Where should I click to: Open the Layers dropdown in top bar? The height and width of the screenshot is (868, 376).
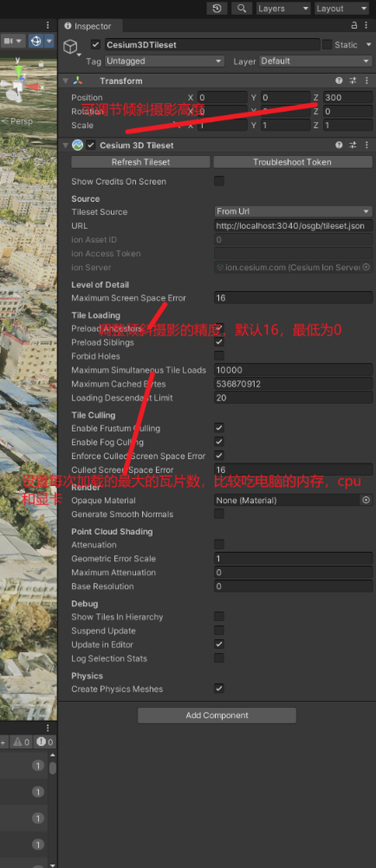283,8
